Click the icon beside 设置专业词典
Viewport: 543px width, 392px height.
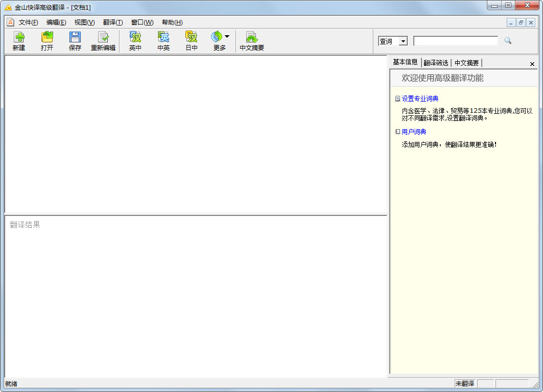[x=397, y=99]
